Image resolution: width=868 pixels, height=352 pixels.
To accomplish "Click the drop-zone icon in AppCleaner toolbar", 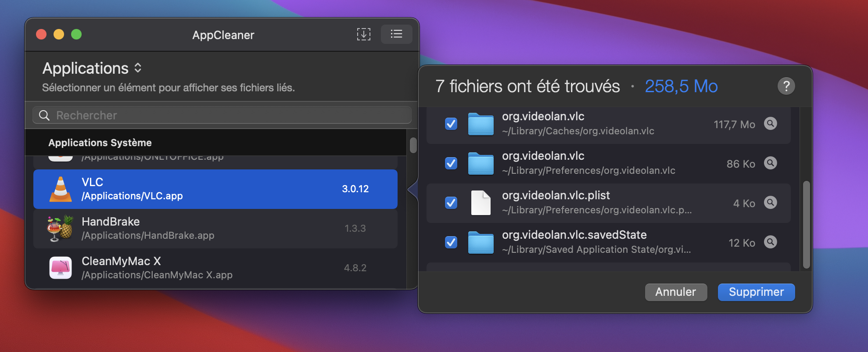I will (x=363, y=34).
